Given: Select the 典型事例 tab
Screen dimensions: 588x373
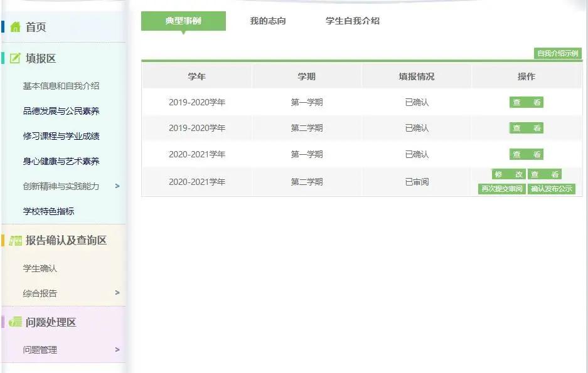Looking at the screenshot, I should click(x=183, y=21).
